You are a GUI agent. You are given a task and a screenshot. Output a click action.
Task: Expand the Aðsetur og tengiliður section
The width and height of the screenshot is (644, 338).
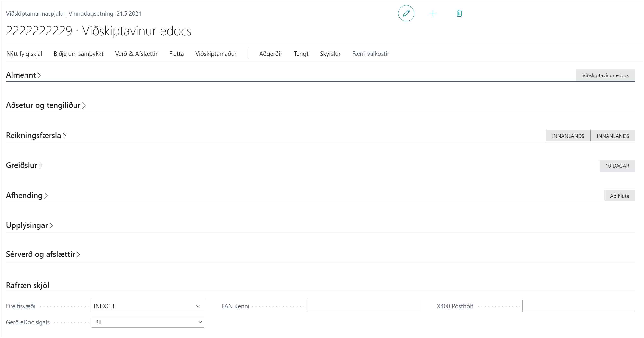click(46, 105)
